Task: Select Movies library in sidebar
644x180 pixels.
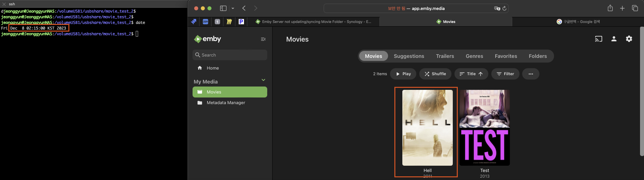Action: coord(230,92)
